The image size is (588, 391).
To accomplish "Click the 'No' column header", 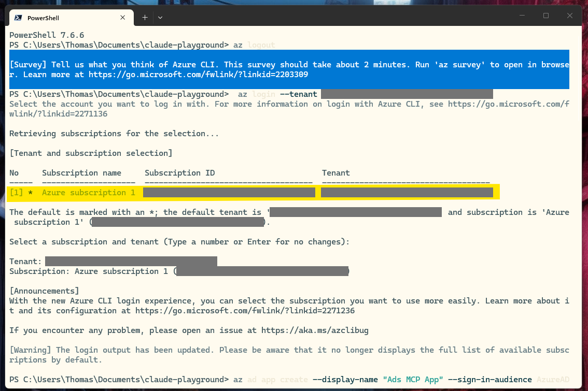I will pos(14,173).
